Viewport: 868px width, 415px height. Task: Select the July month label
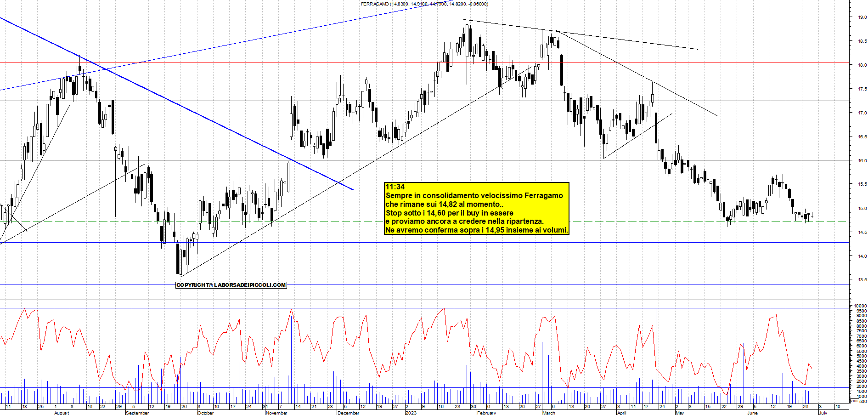pyautogui.click(x=823, y=413)
